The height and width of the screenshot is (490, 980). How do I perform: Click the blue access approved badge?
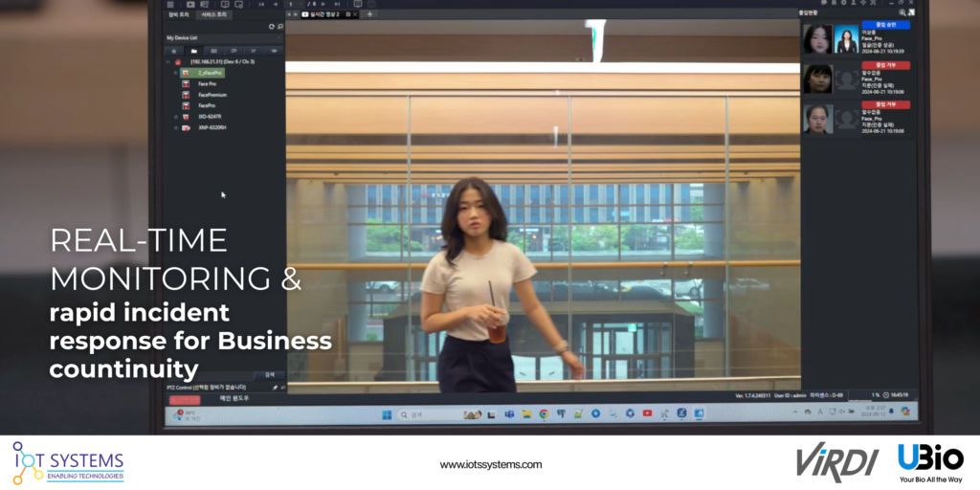click(885, 25)
